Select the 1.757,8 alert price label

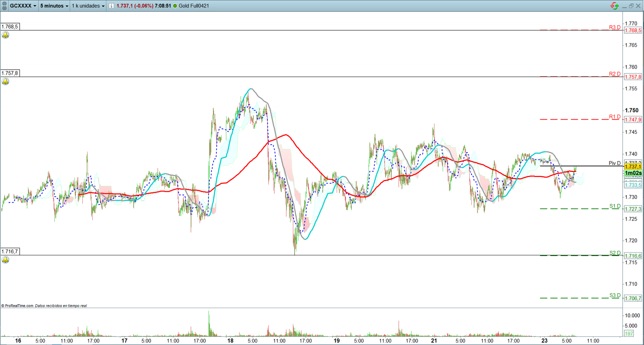click(10, 73)
